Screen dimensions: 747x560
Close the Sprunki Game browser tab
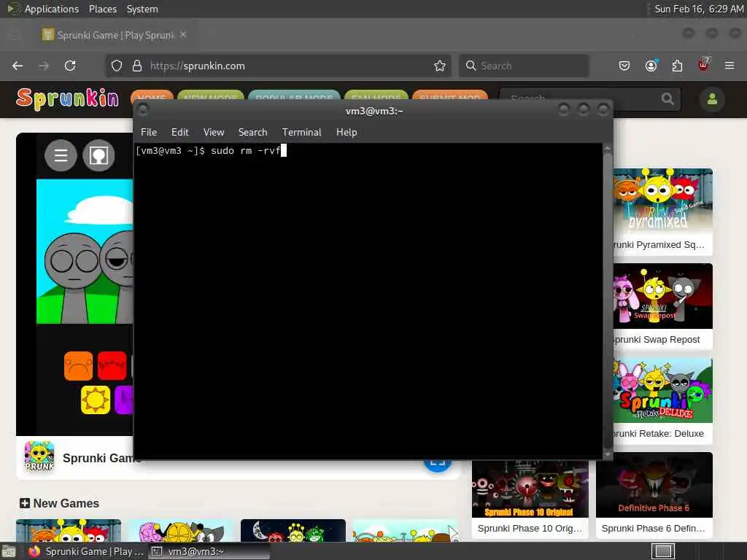coord(183,34)
